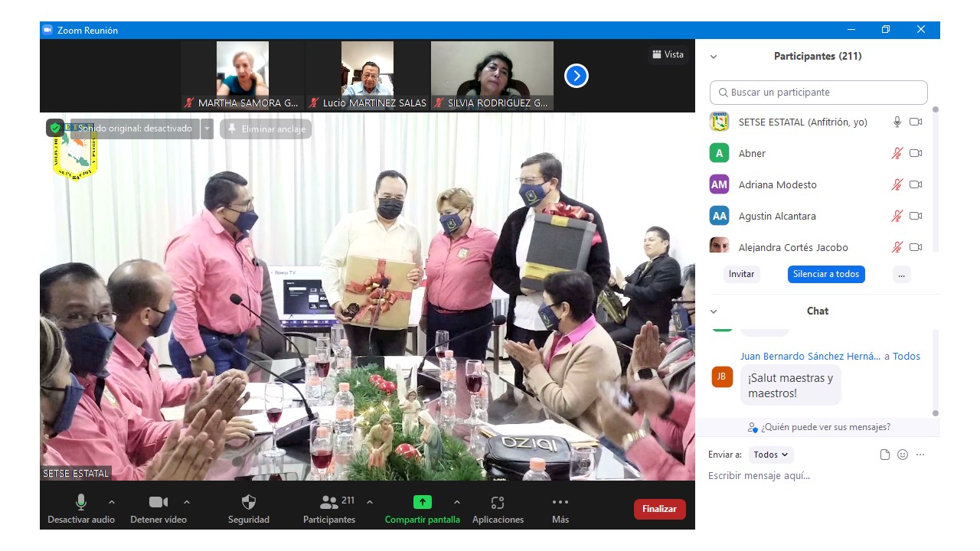The height and width of the screenshot is (551, 980).
Task: Open the Aplicaciones icon in toolbar
Action: click(498, 503)
